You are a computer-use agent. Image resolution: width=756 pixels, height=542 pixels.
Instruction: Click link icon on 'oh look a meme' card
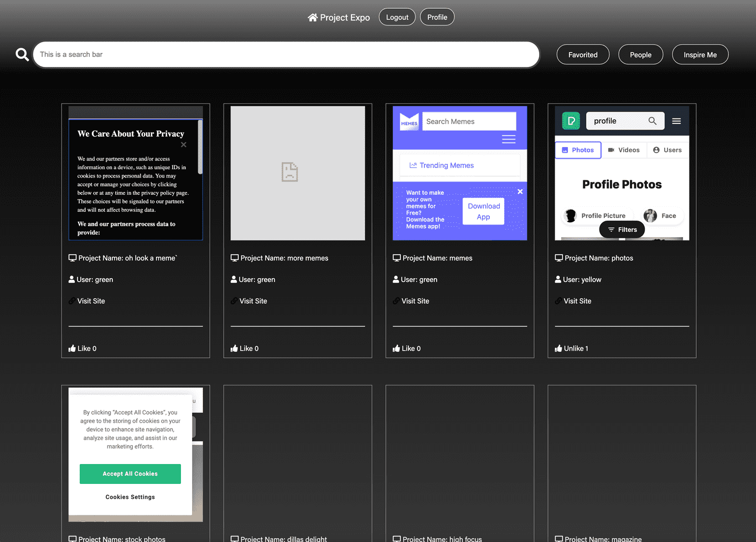click(72, 301)
